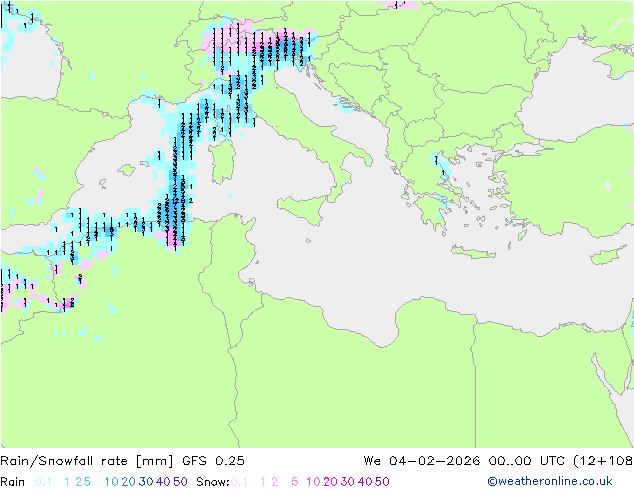The image size is (634, 490).
Task: Pick the Rain legend 40 value
Action: [x=163, y=482]
